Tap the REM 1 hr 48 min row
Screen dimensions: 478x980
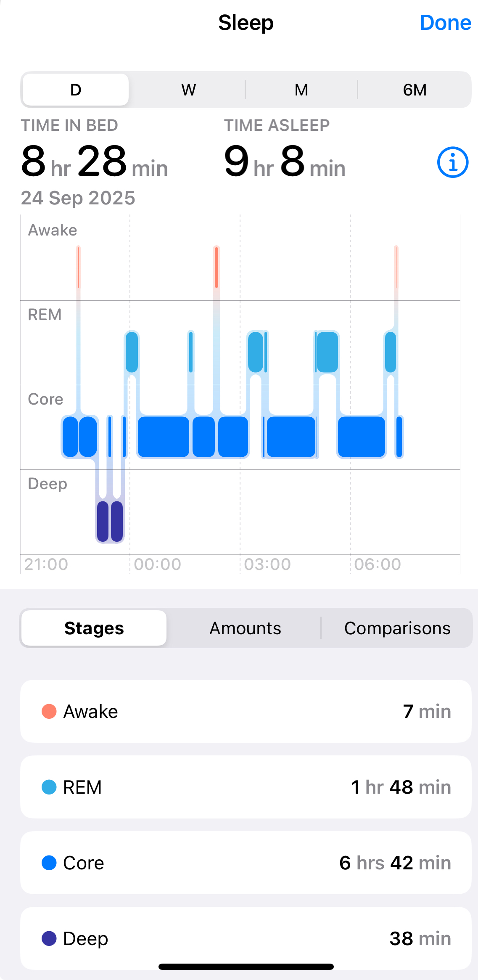pyautogui.click(x=246, y=787)
